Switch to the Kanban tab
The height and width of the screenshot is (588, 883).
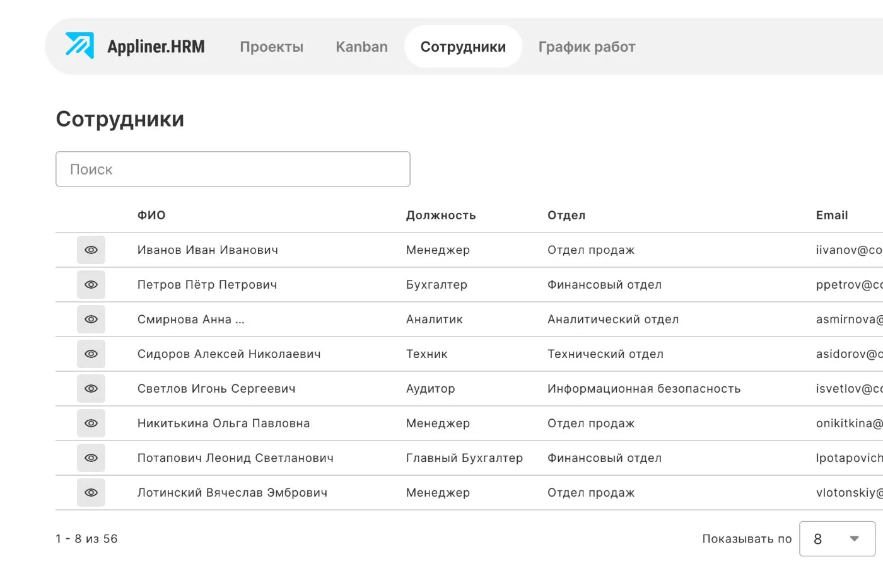click(361, 47)
